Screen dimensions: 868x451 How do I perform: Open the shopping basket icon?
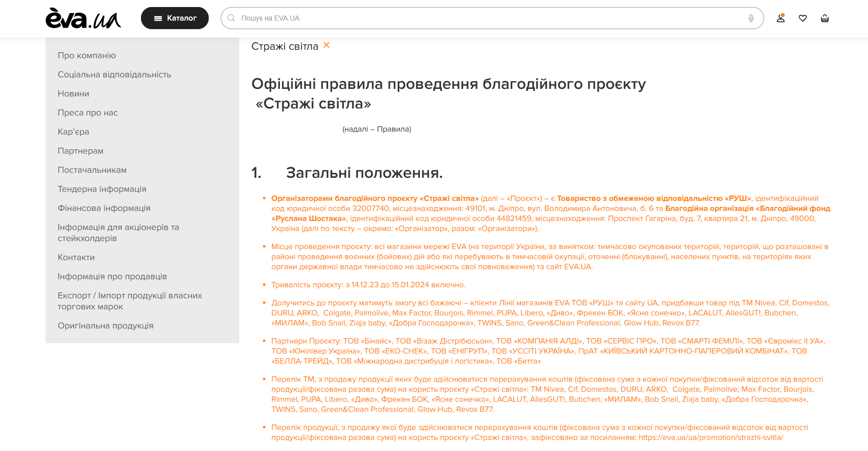pos(824,18)
